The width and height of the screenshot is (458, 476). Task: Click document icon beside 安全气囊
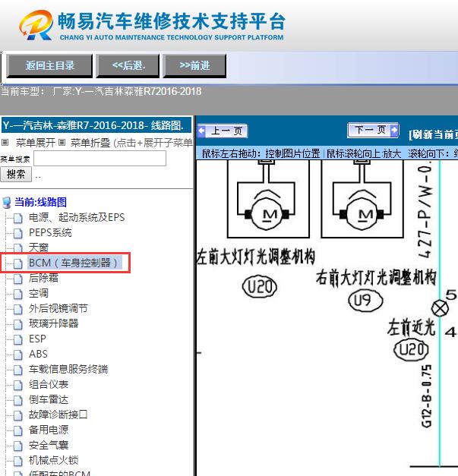coord(18,446)
